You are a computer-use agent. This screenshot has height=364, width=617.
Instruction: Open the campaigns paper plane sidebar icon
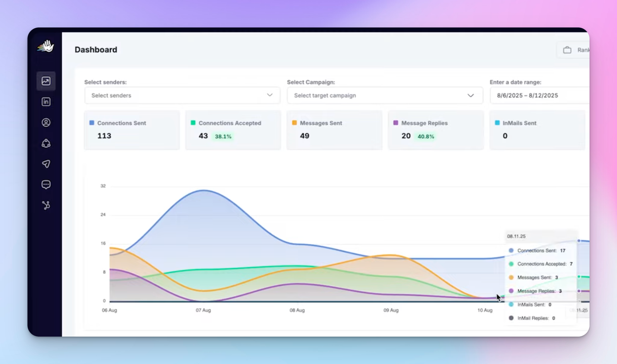pyautogui.click(x=46, y=164)
